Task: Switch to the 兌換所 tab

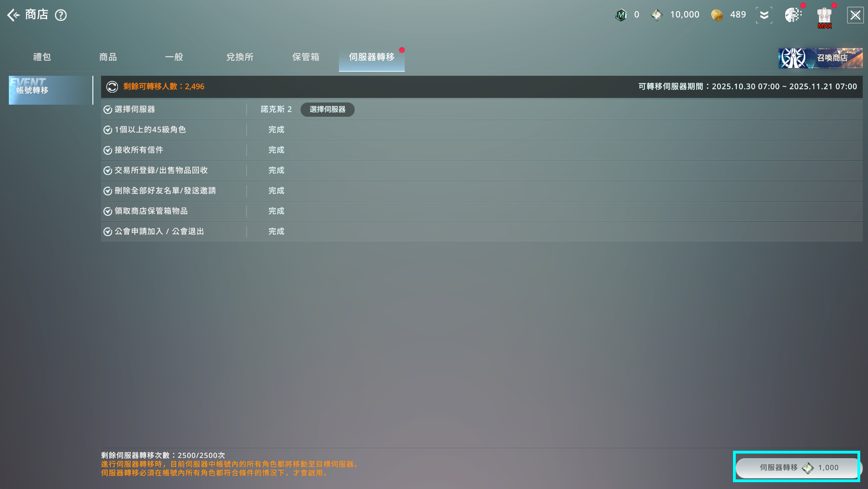Action: [240, 57]
